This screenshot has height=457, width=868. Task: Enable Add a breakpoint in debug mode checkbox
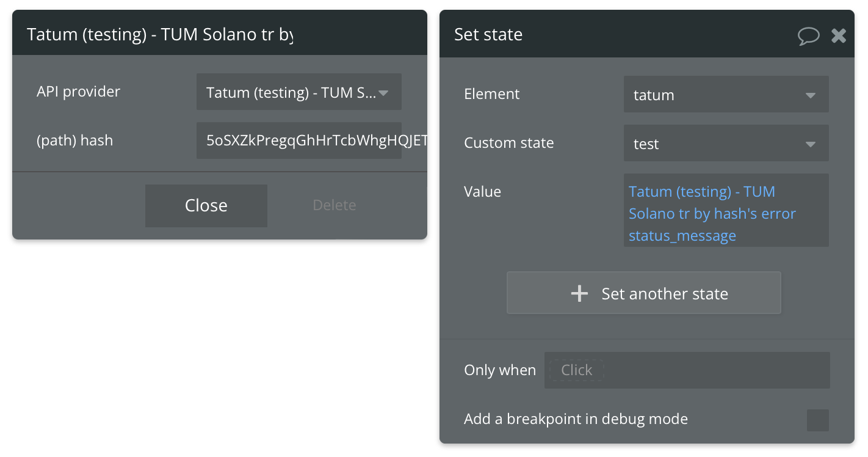[818, 420]
